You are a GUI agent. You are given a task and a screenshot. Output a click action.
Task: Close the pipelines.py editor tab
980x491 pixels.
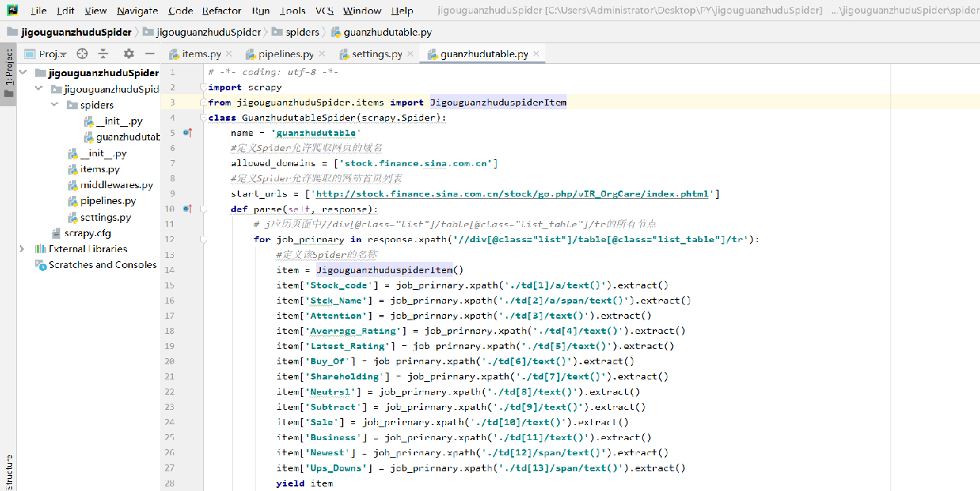click(322, 54)
